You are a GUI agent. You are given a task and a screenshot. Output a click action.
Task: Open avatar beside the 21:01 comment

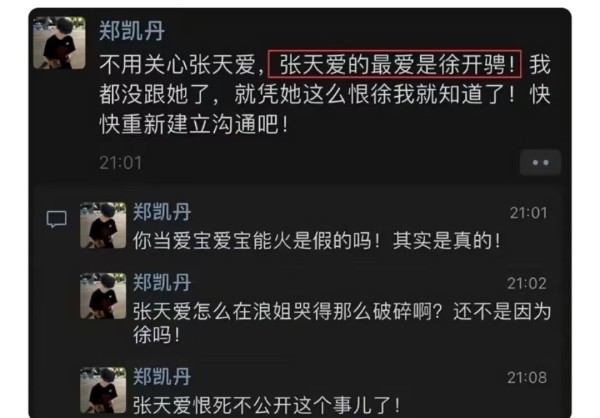point(103,225)
